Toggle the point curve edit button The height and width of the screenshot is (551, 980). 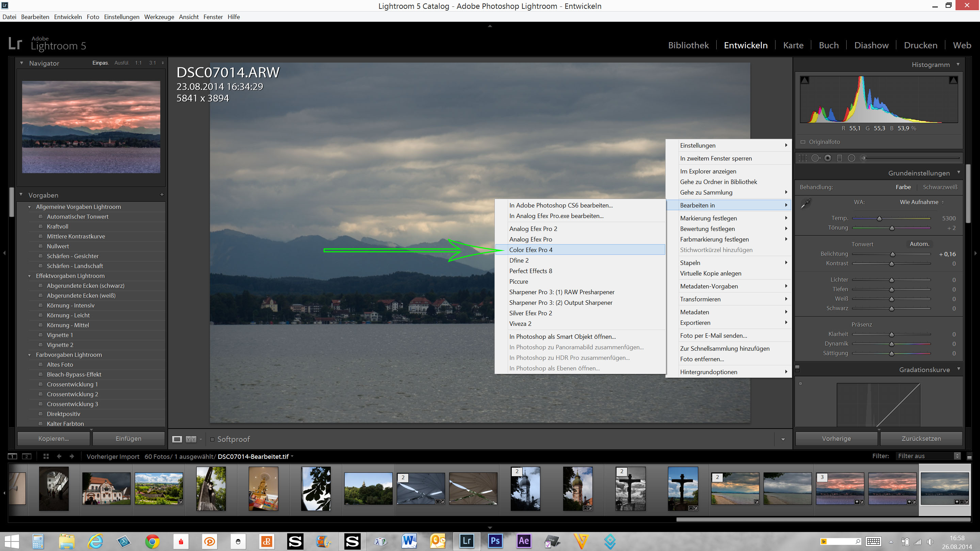point(800,383)
